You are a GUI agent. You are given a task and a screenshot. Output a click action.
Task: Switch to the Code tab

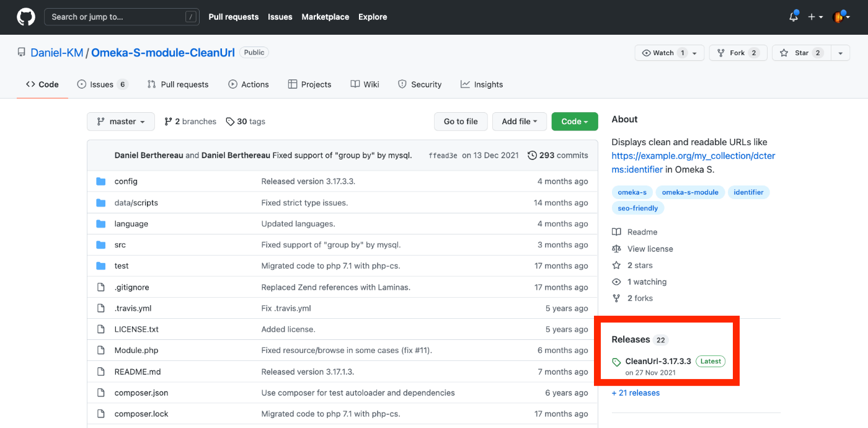(42, 84)
